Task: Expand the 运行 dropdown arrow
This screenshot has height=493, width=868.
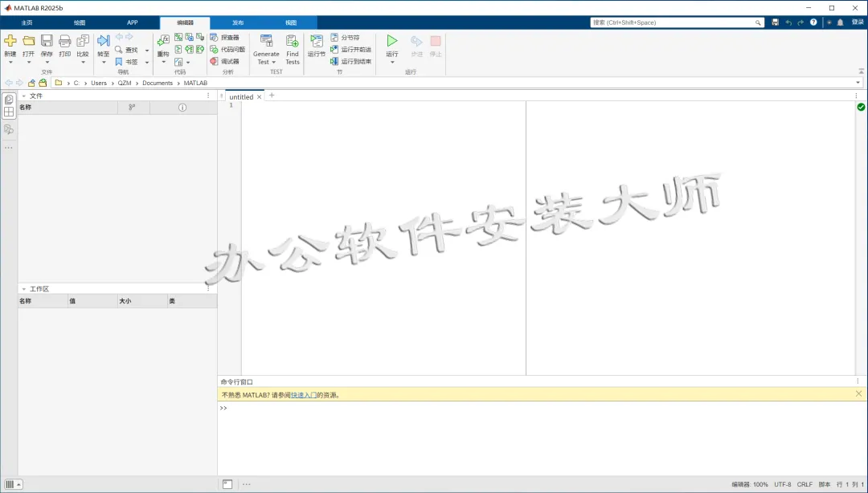Action: point(392,62)
